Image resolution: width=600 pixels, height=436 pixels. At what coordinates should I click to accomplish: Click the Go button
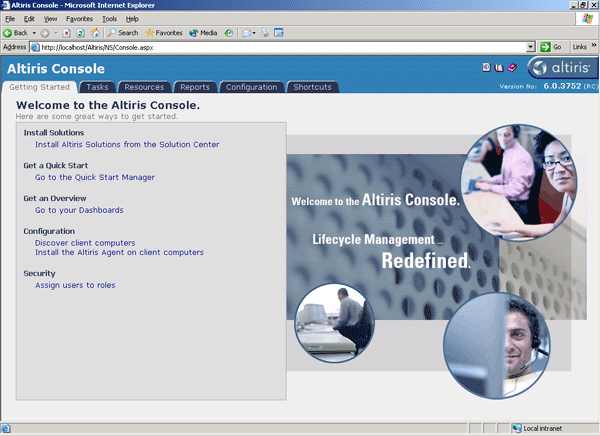[551, 47]
